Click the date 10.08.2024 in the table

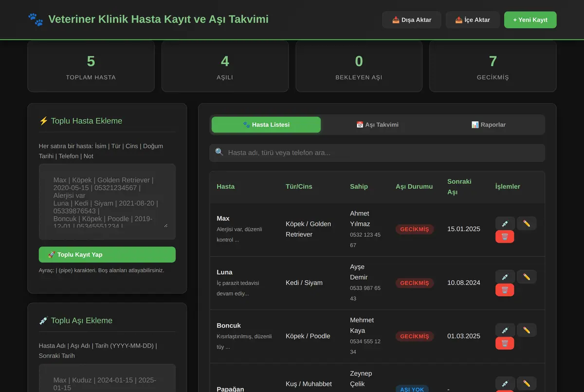[x=464, y=283]
